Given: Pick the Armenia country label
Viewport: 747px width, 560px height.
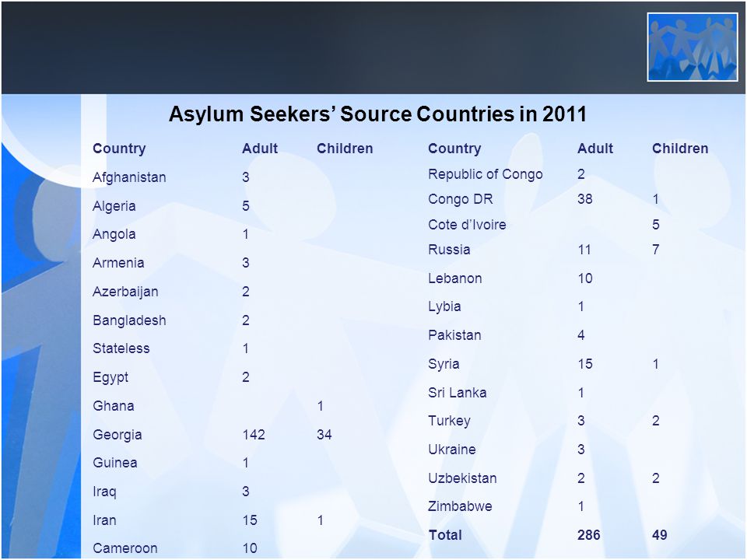Looking at the screenshot, I should tap(118, 263).
